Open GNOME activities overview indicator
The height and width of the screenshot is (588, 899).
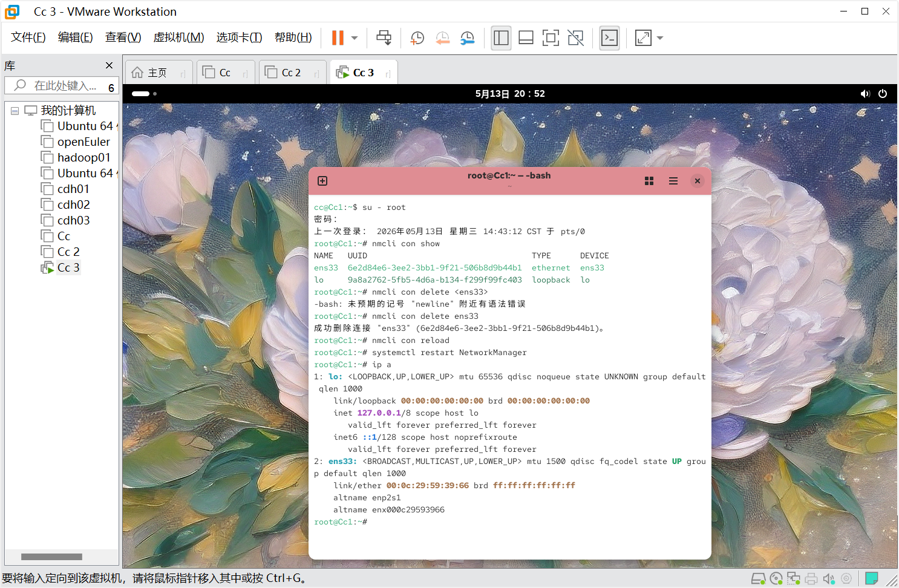(x=144, y=94)
